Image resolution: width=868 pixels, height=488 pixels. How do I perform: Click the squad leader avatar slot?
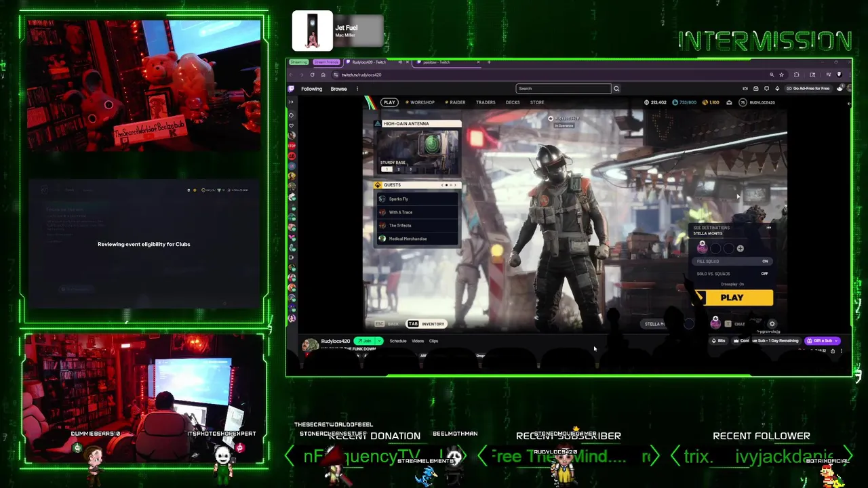pos(702,248)
